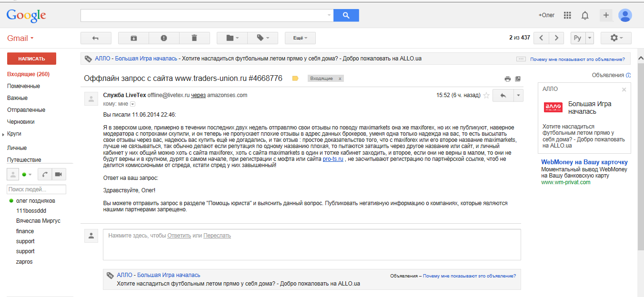Click the back arrow to inbox
Image resolution: width=644 pixels, height=297 pixels.
(96, 38)
